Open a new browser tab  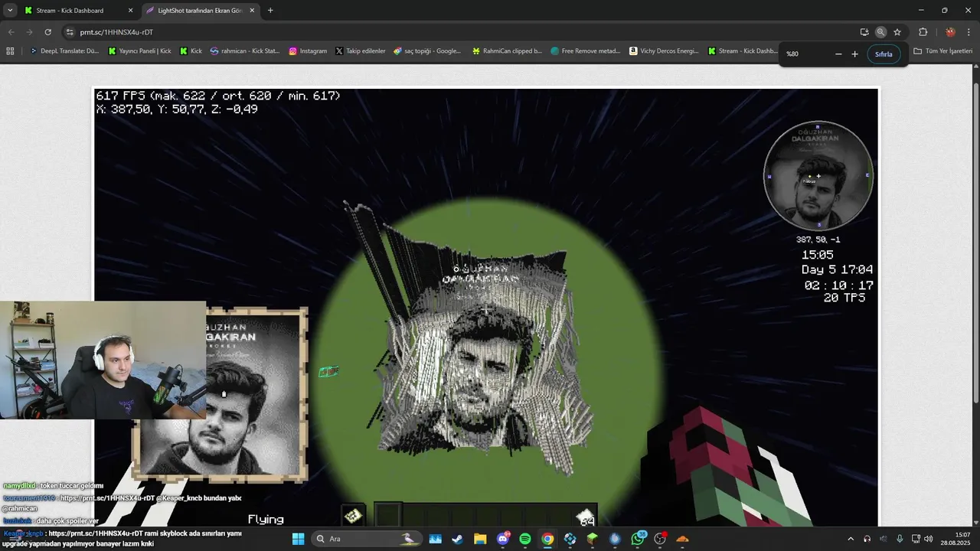tap(270, 11)
